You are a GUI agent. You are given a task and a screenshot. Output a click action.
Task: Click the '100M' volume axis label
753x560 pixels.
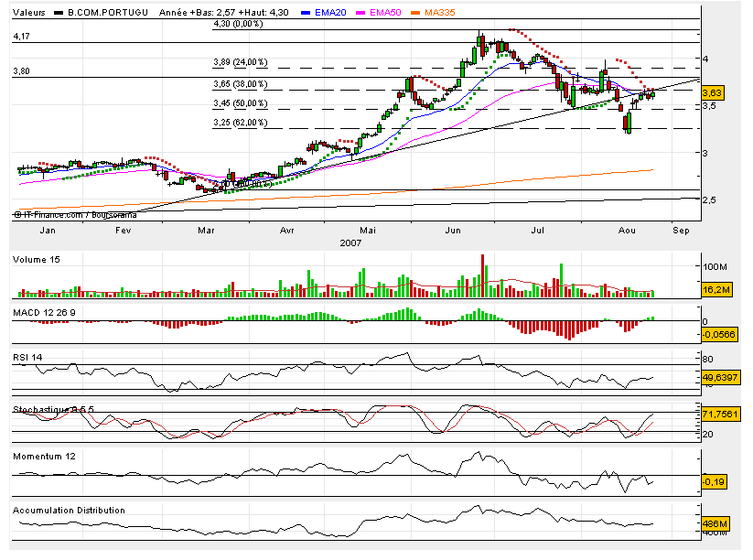pos(715,266)
